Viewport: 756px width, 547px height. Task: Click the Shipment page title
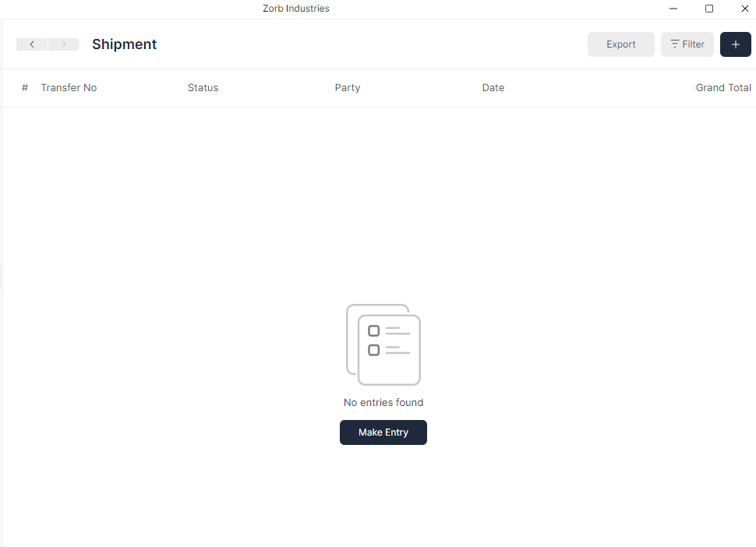(124, 44)
